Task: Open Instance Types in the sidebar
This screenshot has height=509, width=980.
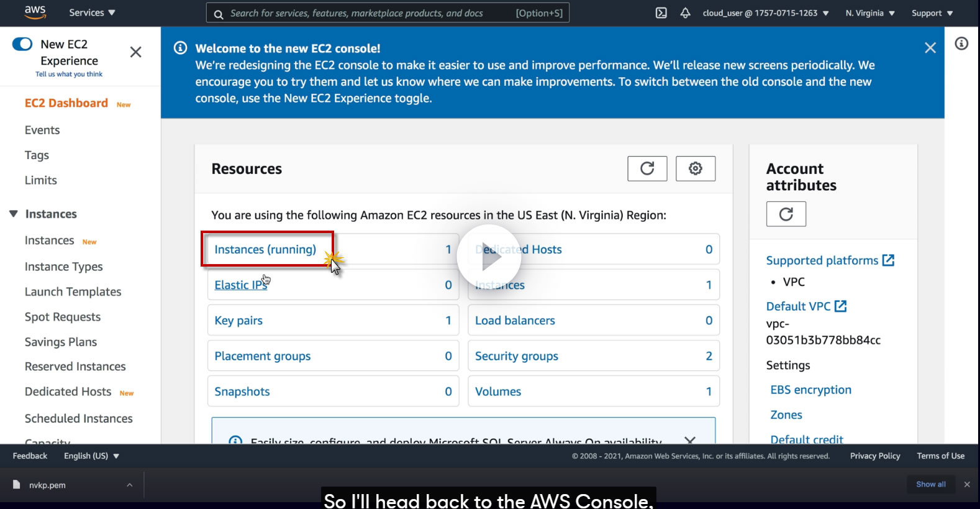Action: pyautogui.click(x=64, y=267)
